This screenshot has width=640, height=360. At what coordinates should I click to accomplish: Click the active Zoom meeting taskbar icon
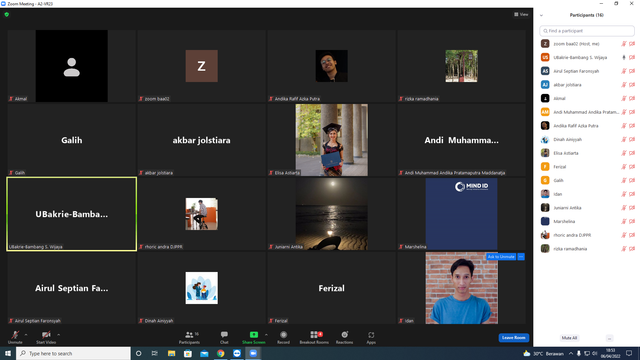point(253,353)
